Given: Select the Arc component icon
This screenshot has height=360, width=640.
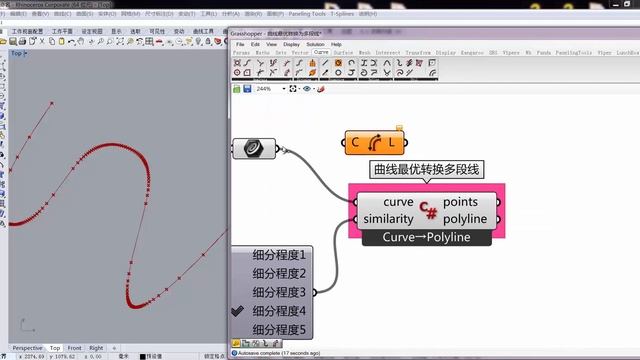Looking at the screenshot, I should (351, 62).
